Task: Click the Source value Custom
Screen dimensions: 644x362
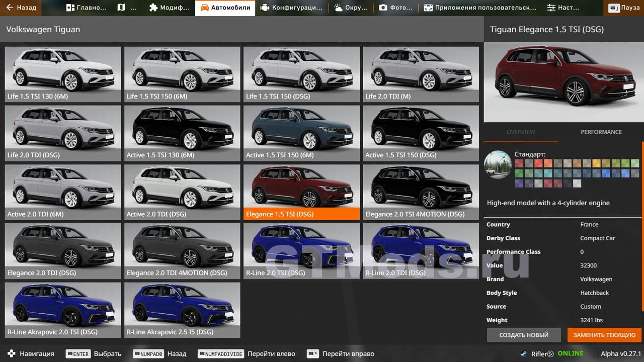Action: point(591,306)
